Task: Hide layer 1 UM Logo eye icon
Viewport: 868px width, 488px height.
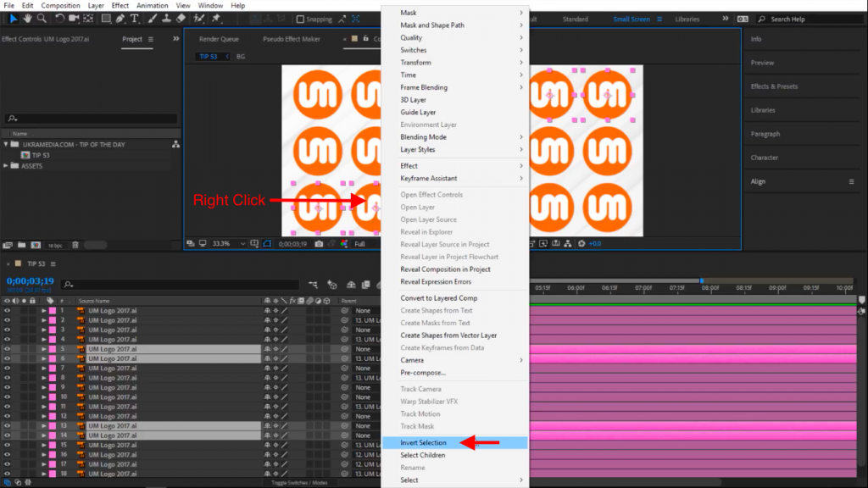Action: pos(7,310)
